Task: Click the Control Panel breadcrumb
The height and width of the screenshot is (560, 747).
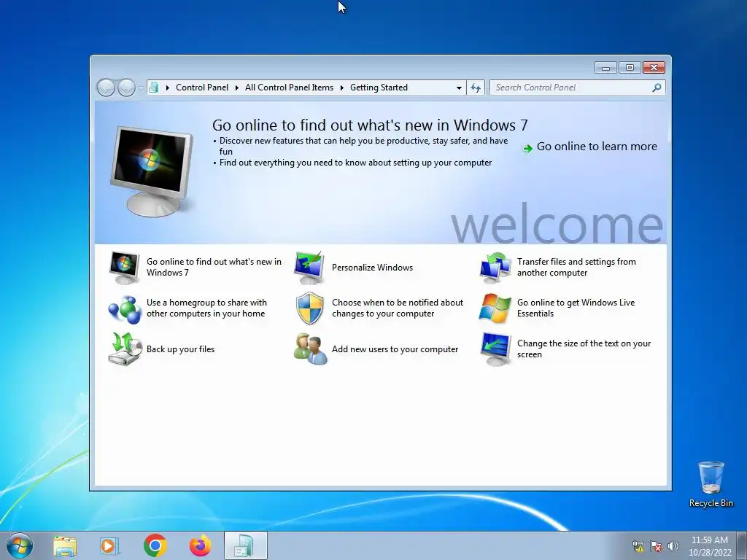Action: point(202,87)
